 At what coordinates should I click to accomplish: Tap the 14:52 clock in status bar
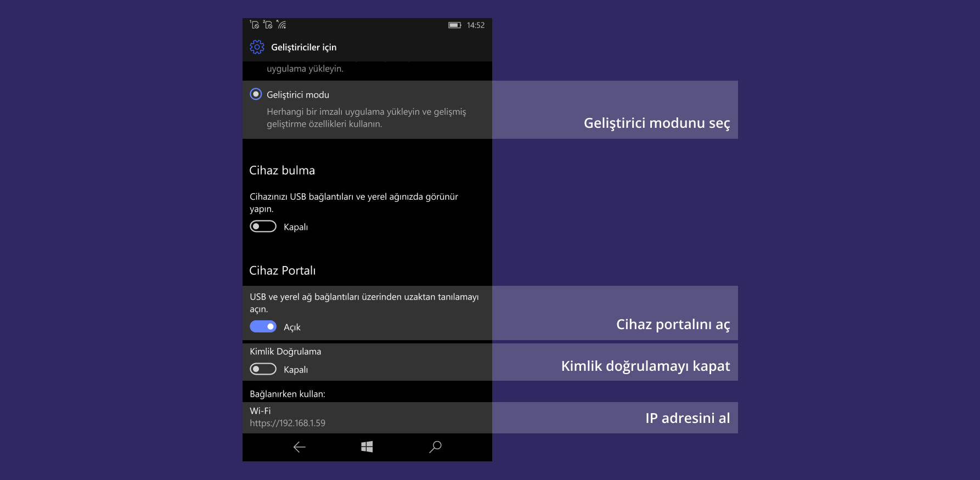click(476, 25)
